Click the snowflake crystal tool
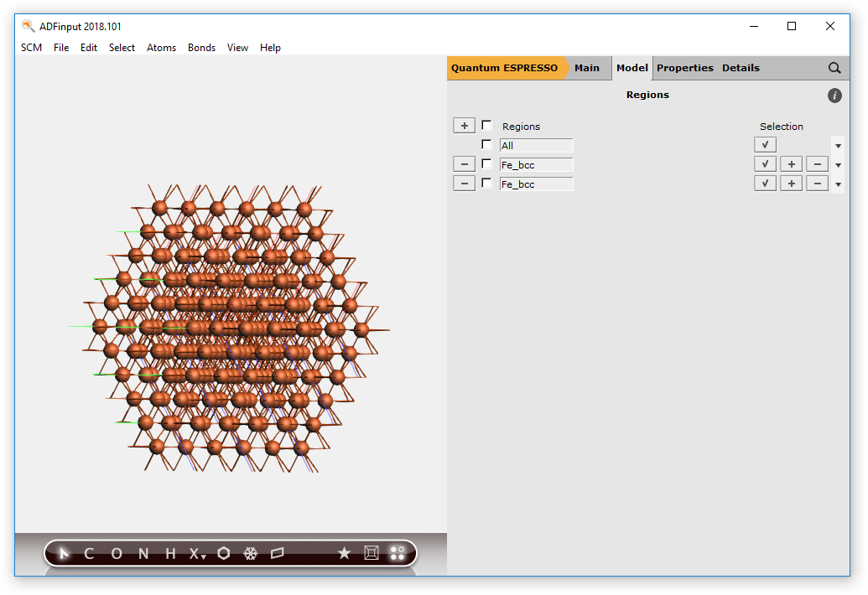This screenshot has height=595, width=868. 251,553
